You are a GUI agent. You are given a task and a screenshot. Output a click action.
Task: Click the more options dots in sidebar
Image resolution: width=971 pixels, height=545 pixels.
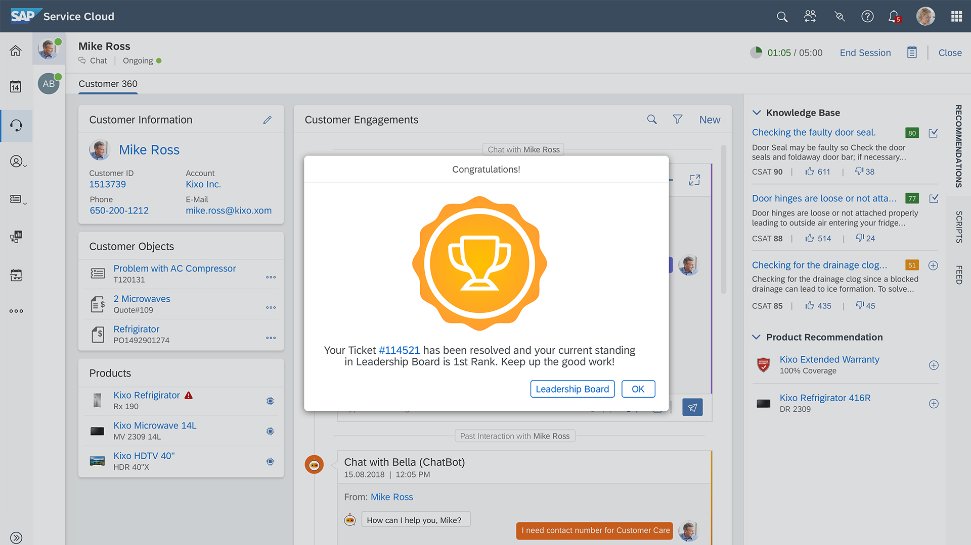click(16, 311)
